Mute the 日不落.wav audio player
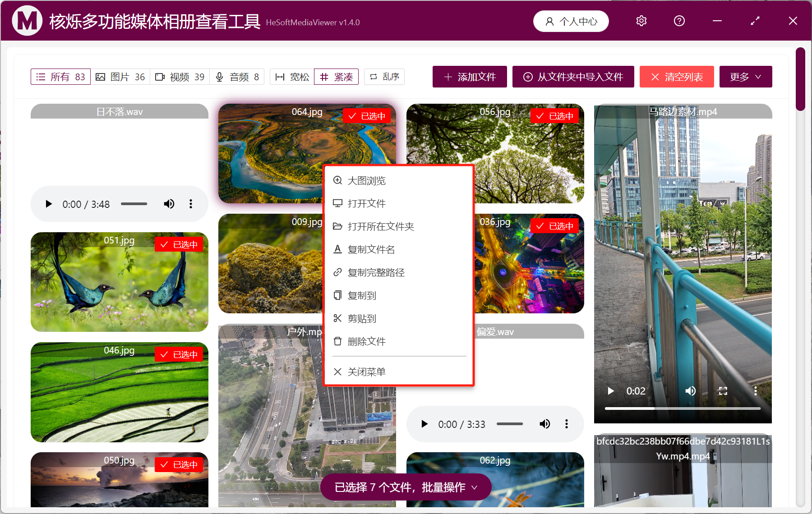812x514 pixels. 169,204
